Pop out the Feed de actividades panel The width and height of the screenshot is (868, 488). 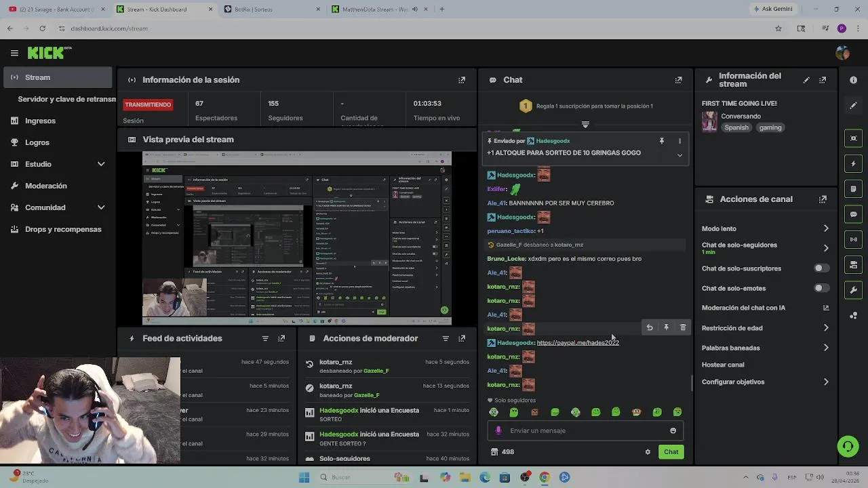click(281, 338)
